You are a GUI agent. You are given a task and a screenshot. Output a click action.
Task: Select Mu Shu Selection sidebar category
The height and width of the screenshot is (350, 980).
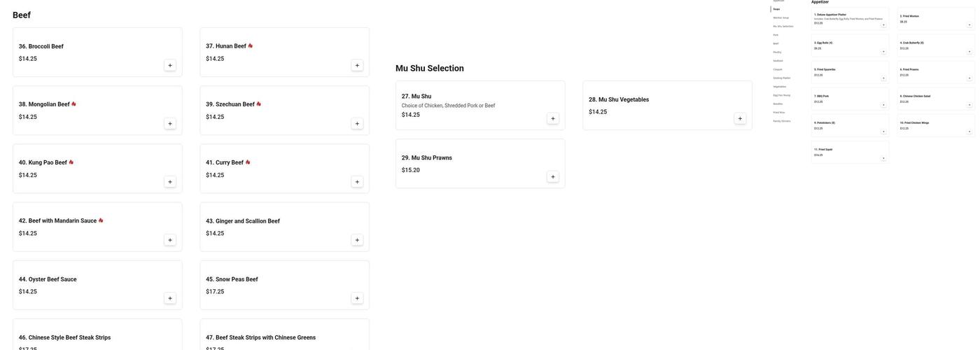783,27
